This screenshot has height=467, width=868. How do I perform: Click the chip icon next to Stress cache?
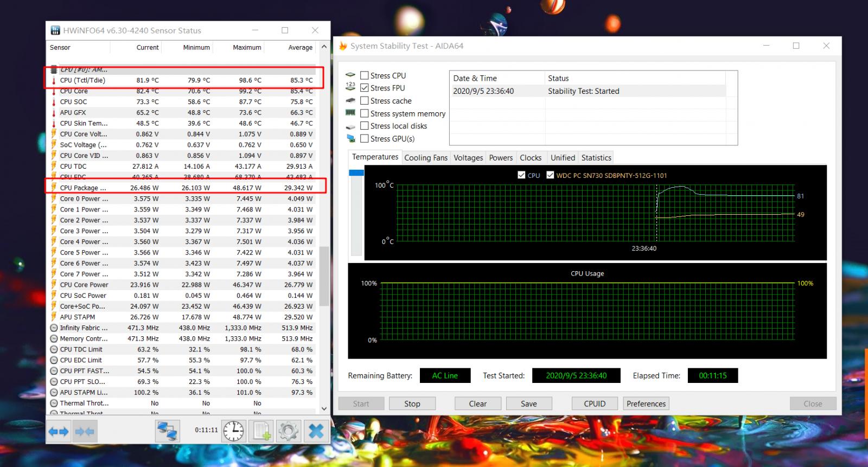[x=350, y=100]
